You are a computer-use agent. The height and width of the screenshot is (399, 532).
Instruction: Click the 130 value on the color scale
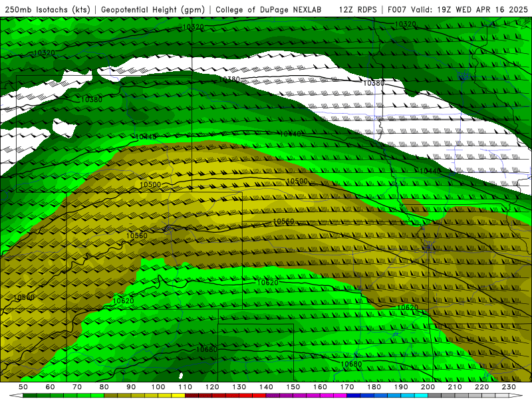point(239,387)
